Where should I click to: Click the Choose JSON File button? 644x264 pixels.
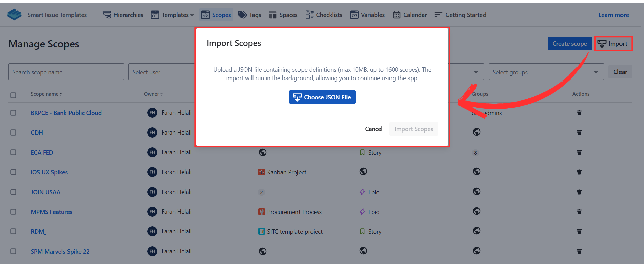coord(322,97)
